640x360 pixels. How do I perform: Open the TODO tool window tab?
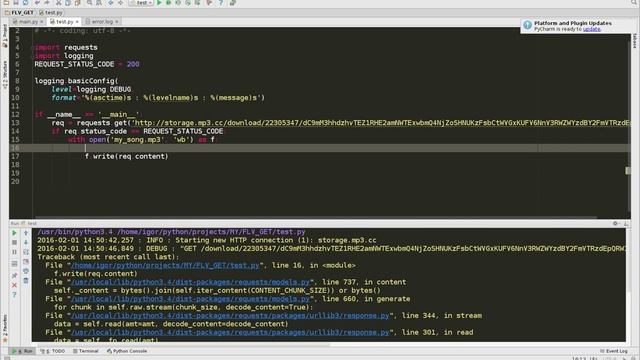(52, 351)
